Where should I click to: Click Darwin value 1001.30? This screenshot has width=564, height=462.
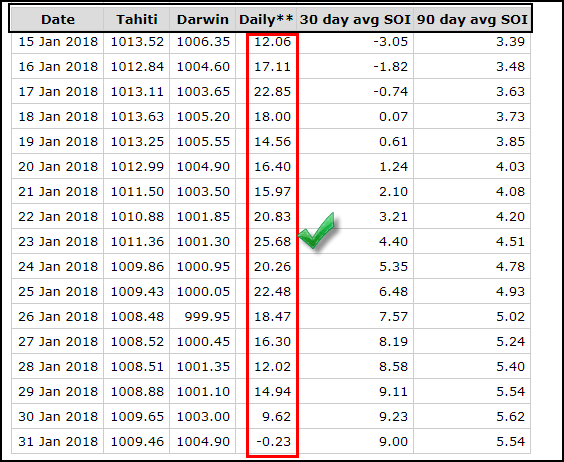[x=203, y=241]
